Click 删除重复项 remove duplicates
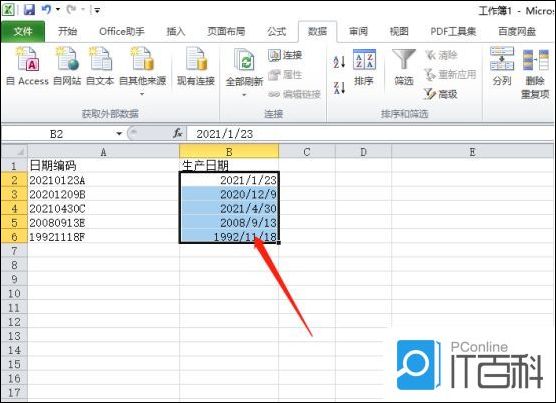 [x=535, y=74]
